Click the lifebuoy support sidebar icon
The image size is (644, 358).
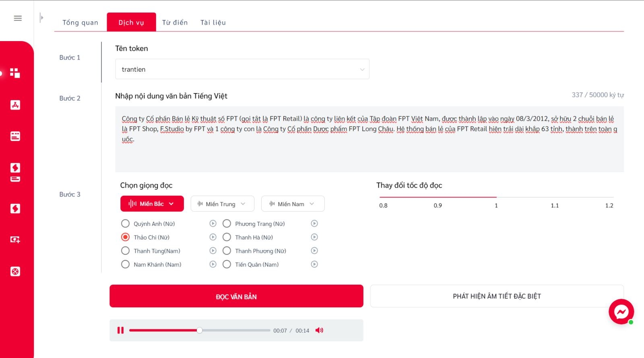(15, 271)
